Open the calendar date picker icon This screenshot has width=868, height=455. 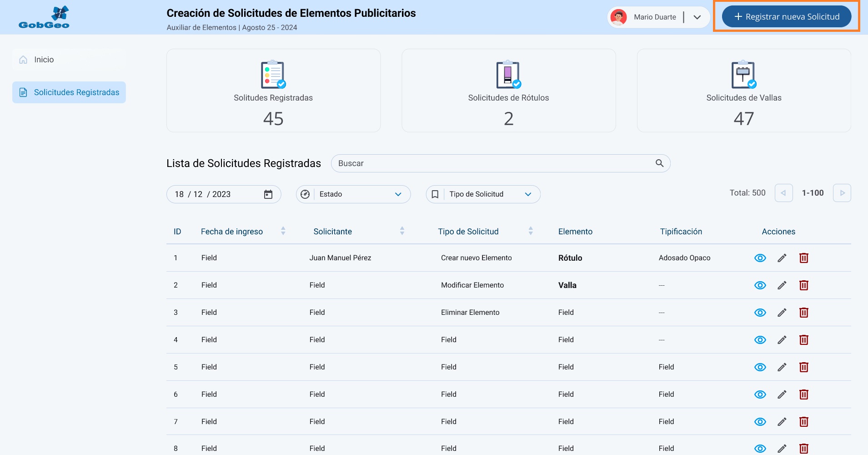268,194
